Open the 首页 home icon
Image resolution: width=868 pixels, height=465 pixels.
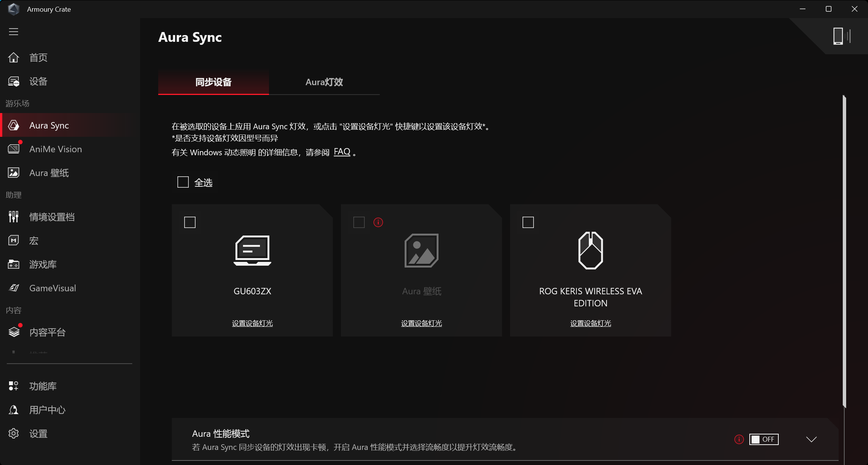coord(14,57)
